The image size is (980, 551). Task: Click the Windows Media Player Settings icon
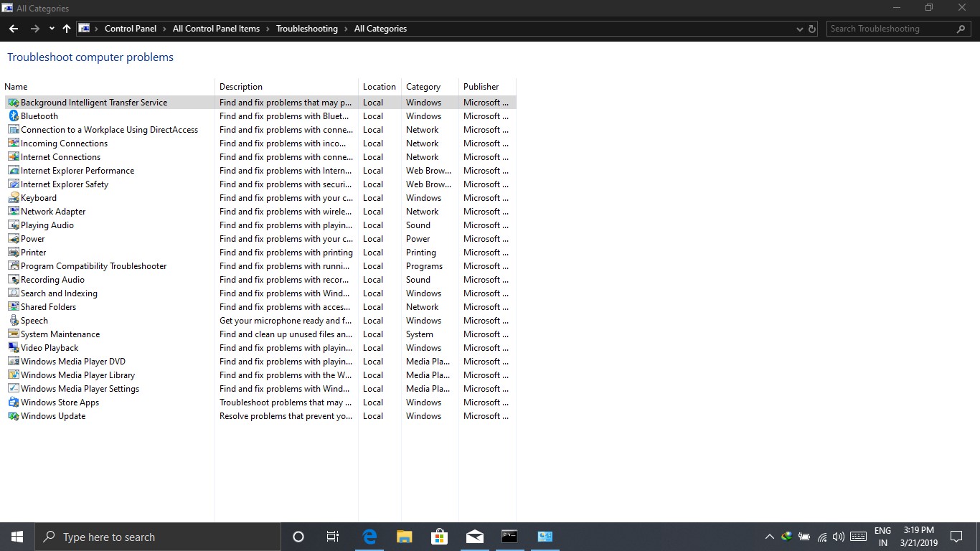coord(14,389)
